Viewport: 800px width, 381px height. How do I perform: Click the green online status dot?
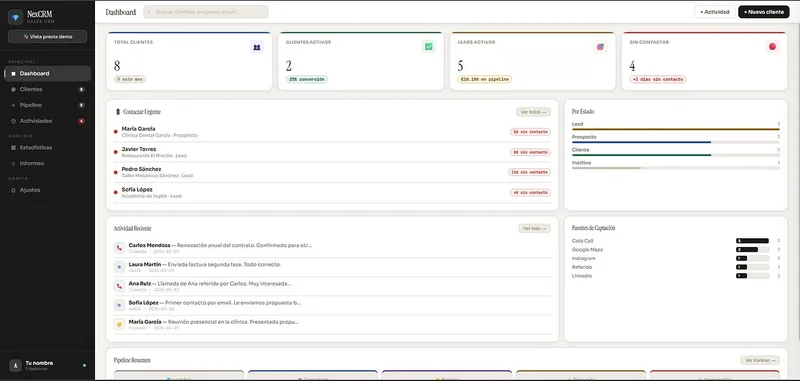tap(84, 365)
